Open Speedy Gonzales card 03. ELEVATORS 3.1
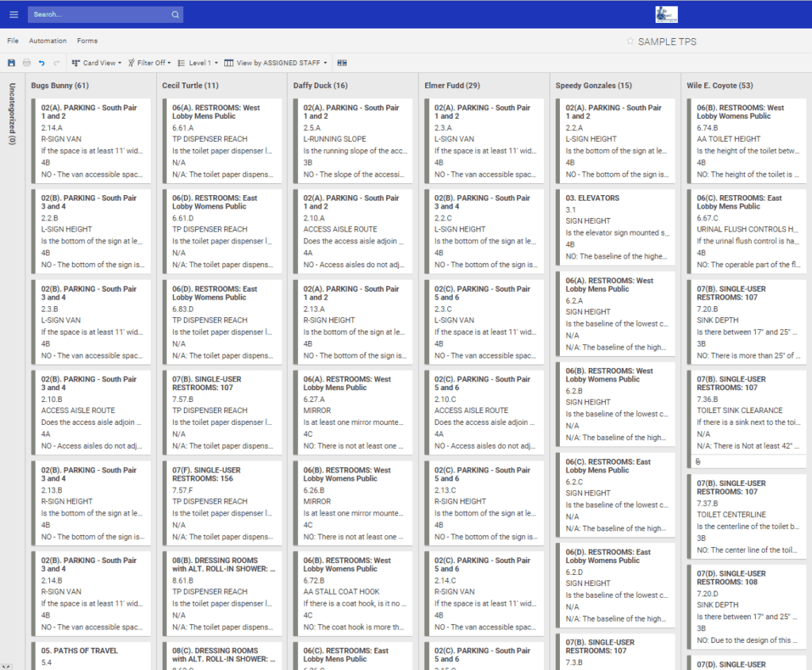Screen dimensions: 812x670 pyautogui.click(x=615, y=227)
